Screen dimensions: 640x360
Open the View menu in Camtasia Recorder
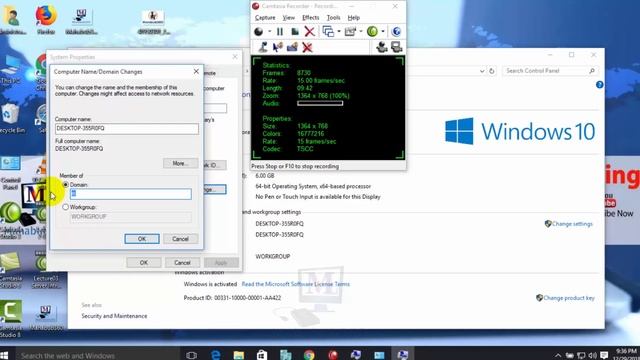[289, 18]
